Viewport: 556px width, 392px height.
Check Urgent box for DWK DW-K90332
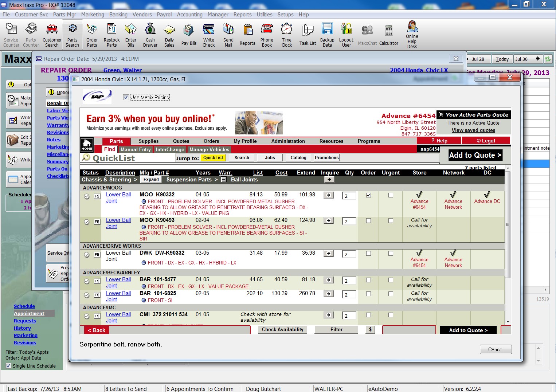[391, 254]
